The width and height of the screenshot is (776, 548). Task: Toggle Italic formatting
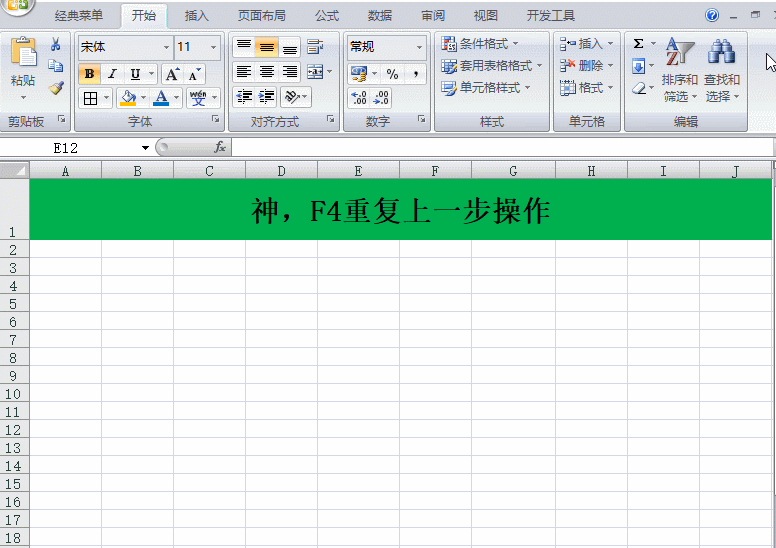click(112, 74)
